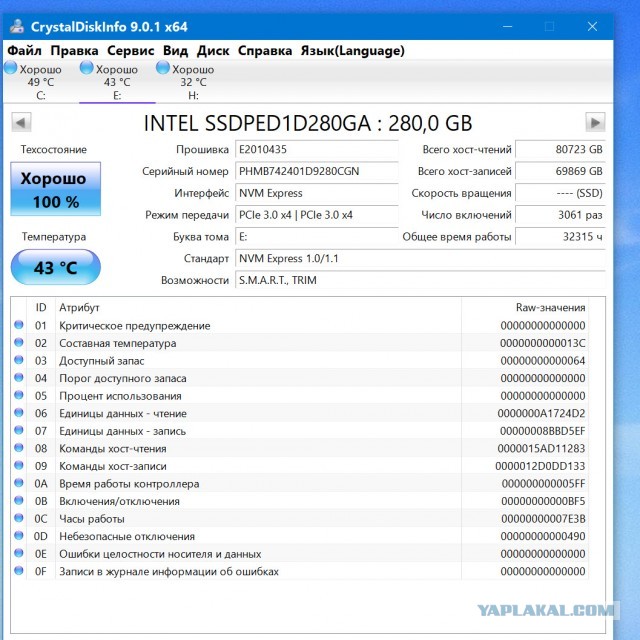This screenshot has height=640, width=640.
Task: Select Записи в журнале информации об ошибках text
Action: [169, 571]
